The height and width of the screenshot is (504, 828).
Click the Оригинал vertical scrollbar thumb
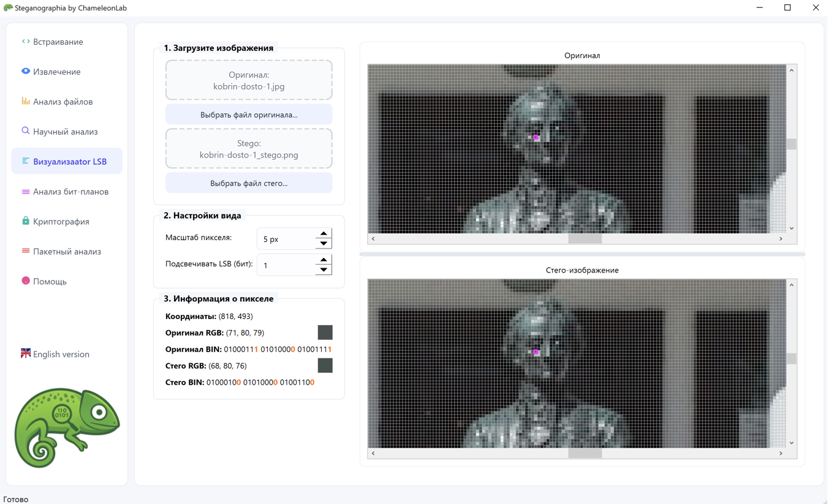tap(791, 144)
